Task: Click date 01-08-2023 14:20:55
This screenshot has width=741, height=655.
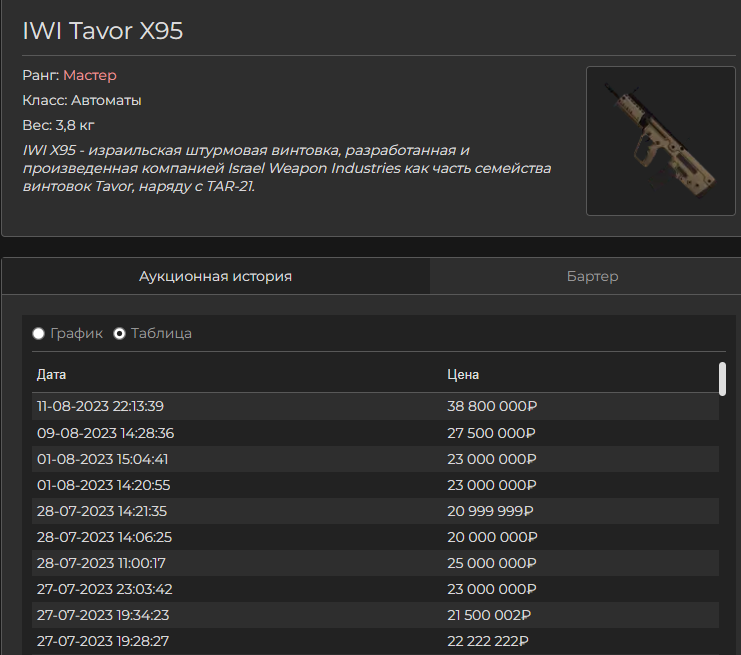Action: click(103, 485)
